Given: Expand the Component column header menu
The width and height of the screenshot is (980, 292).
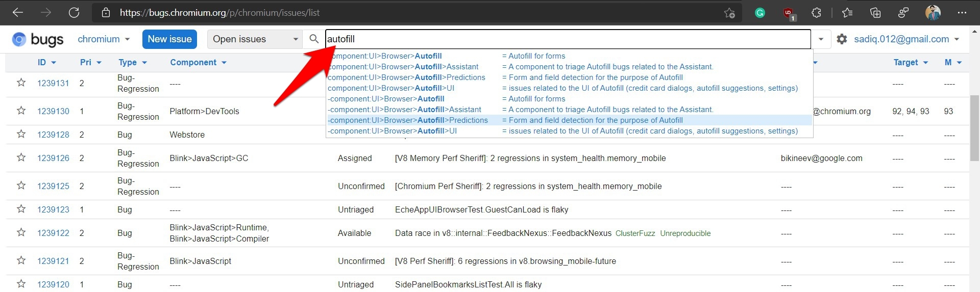Looking at the screenshot, I should (198, 63).
